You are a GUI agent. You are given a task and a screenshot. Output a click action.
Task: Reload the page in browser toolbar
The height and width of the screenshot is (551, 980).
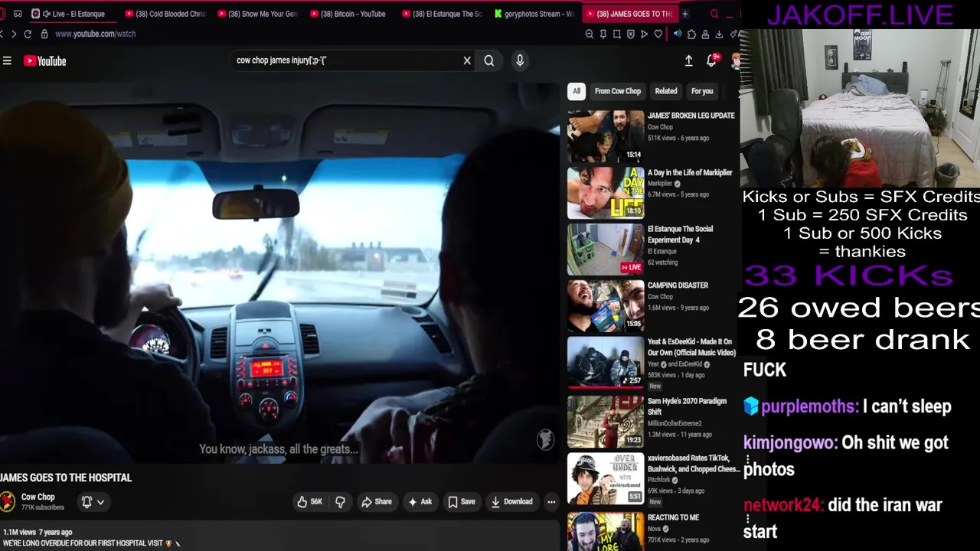[28, 34]
